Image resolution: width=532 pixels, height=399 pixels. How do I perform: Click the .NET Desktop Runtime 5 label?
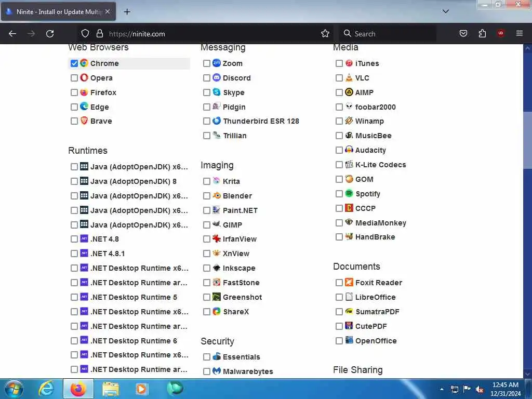[x=134, y=297]
